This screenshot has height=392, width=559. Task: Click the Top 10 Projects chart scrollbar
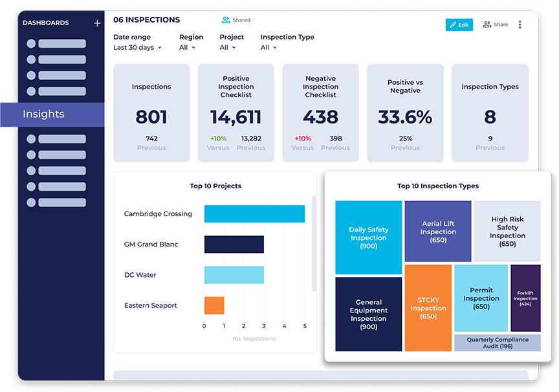314,243
